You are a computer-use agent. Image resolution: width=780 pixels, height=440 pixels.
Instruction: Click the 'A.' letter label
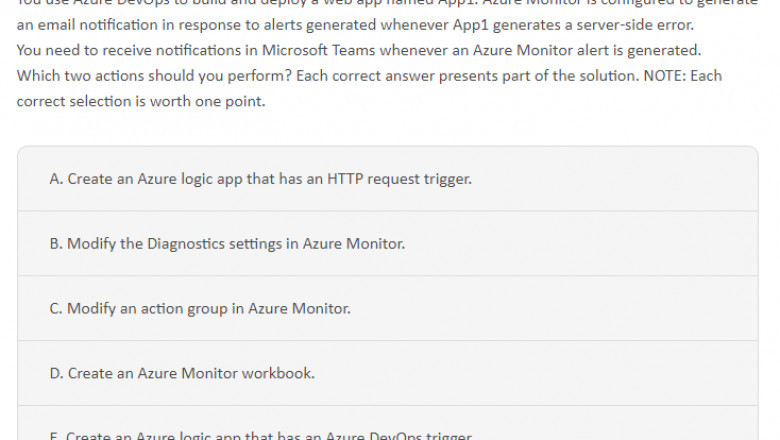(x=56, y=179)
